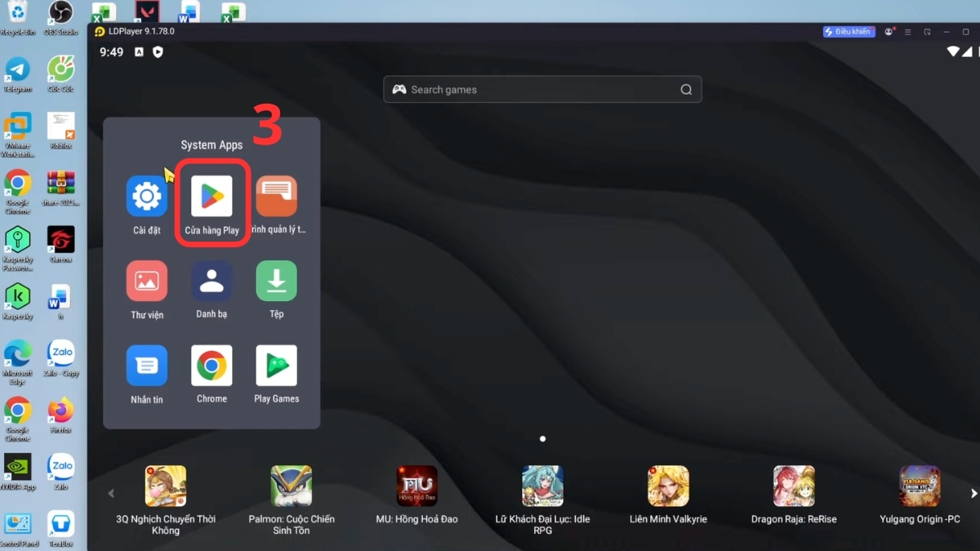Open the Cửa hàng Play store app

coord(212,196)
